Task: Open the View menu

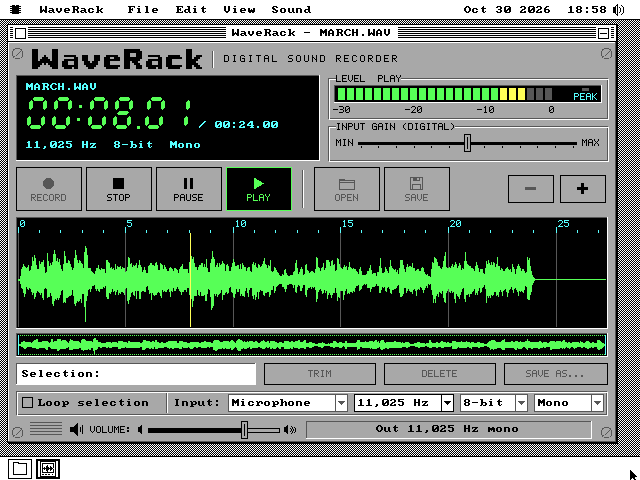Action: tap(239, 9)
